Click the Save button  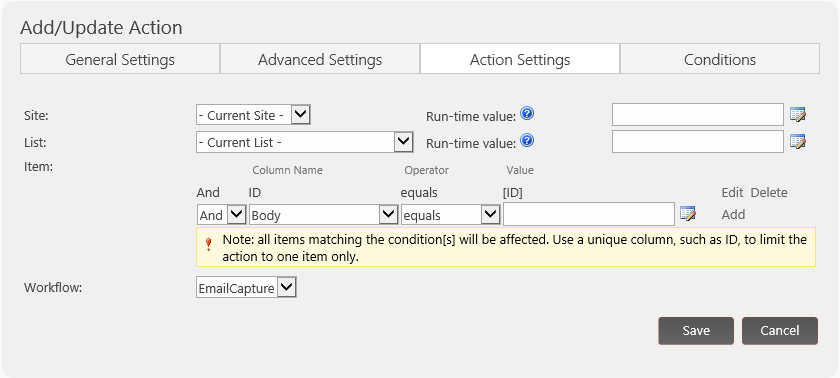click(696, 331)
